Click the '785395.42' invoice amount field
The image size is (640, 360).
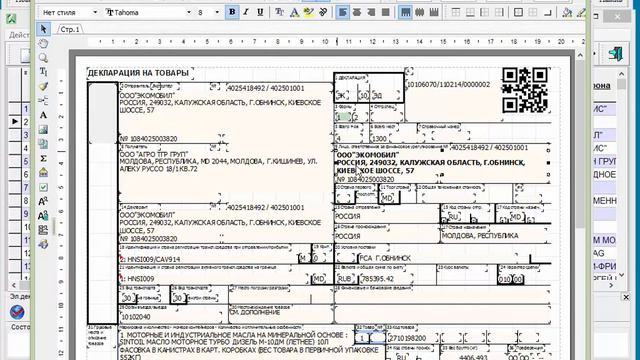tap(378, 279)
